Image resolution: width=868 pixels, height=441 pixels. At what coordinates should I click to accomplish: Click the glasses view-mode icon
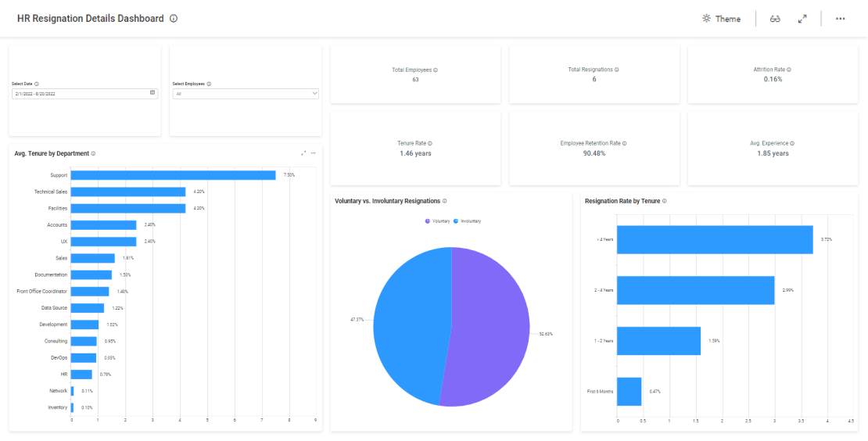[775, 19]
